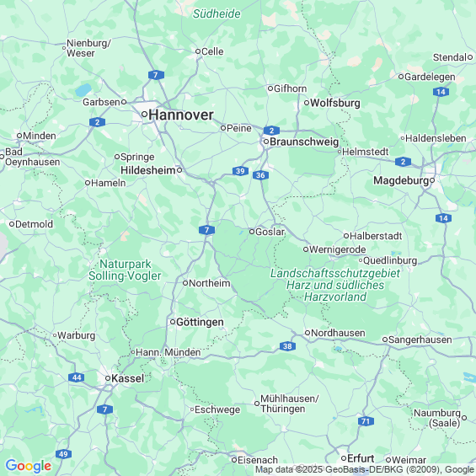
Task: Click the A 38 highway shield near Nordhausen
Action: coord(287,346)
